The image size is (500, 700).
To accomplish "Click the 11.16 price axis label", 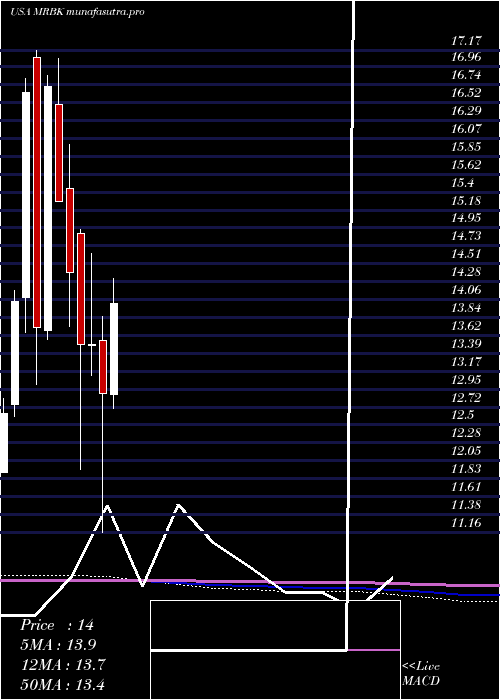I will point(466,522).
